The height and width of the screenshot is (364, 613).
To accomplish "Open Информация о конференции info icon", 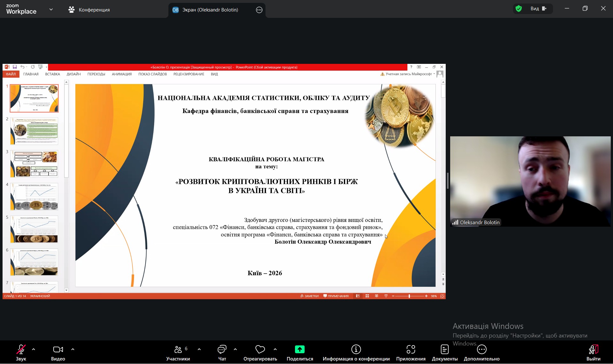I will tap(356, 350).
